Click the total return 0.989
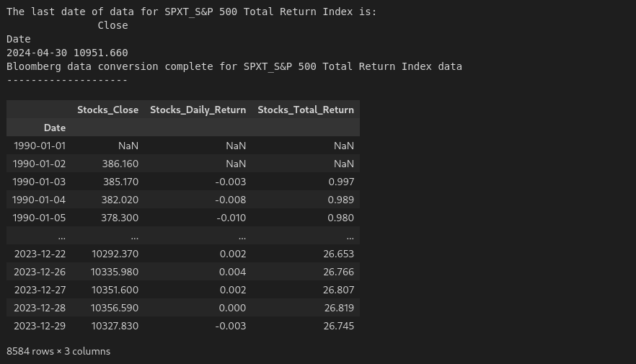The width and height of the screenshot is (636, 364). tap(340, 200)
